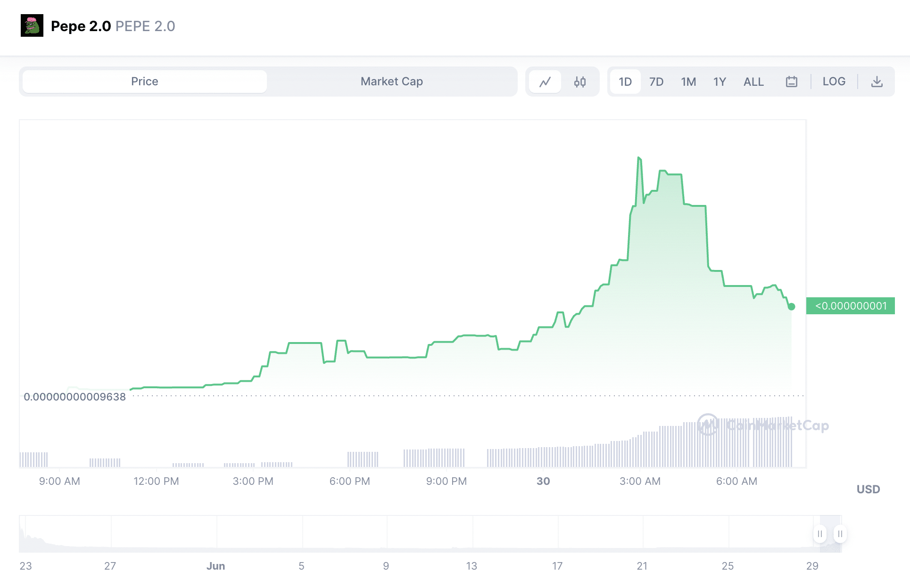This screenshot has height=588, width=910.
Task: Click the 0.00000000009638 baseline price label
Action: tap(75, 397)
